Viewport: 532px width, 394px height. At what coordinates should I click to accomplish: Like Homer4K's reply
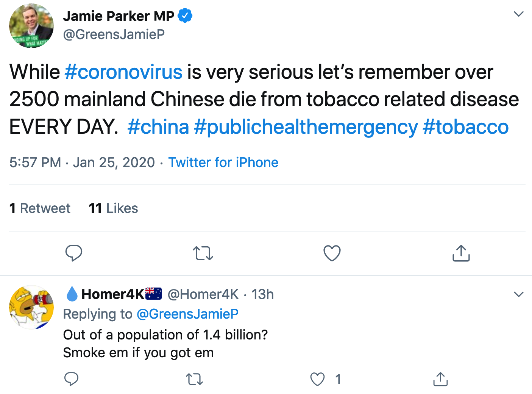coord(317,379)
